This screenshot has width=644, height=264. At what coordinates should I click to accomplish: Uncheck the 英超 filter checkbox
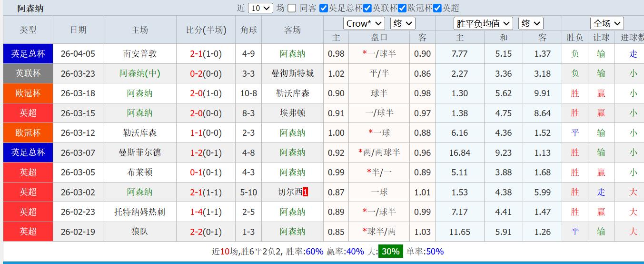pos(437,8)
